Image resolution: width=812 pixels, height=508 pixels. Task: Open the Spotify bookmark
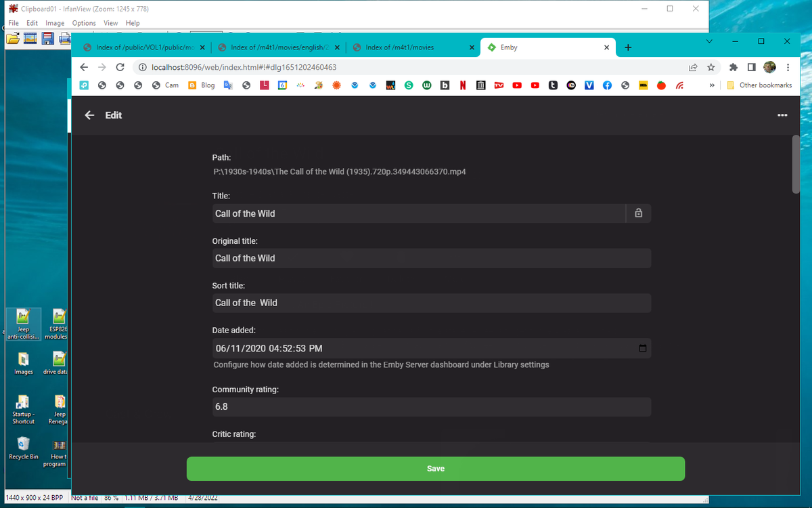409,85
